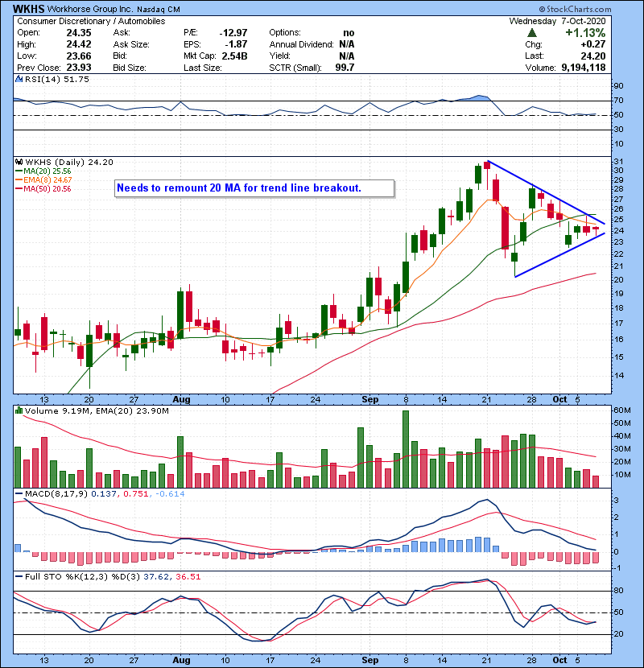
Task: Click the Volume 9.19M, EMA(20) 23.90M label
Action: 97,410
